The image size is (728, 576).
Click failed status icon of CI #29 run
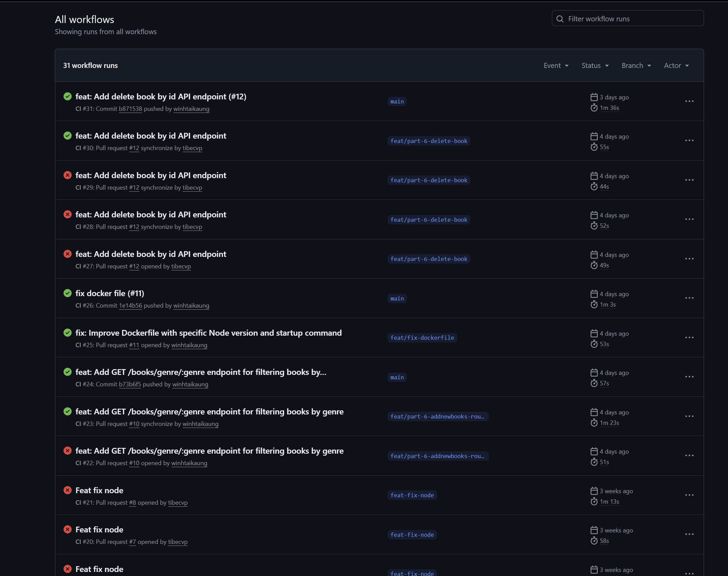point(68,175)
